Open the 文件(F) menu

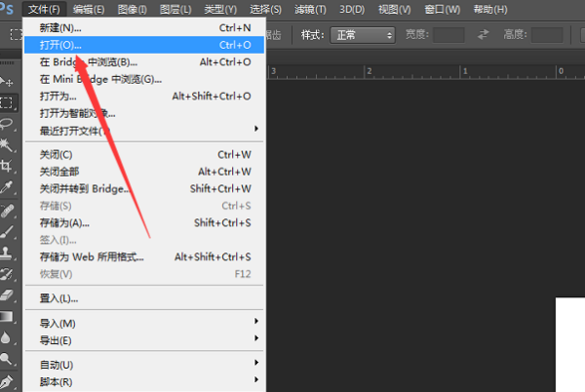(x=44, y=9)
